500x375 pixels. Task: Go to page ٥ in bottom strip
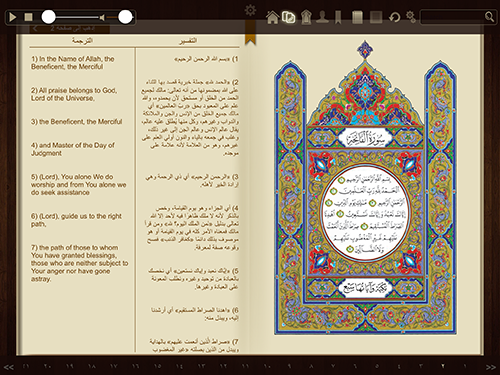pyautogui.click(x=377, y=366)
